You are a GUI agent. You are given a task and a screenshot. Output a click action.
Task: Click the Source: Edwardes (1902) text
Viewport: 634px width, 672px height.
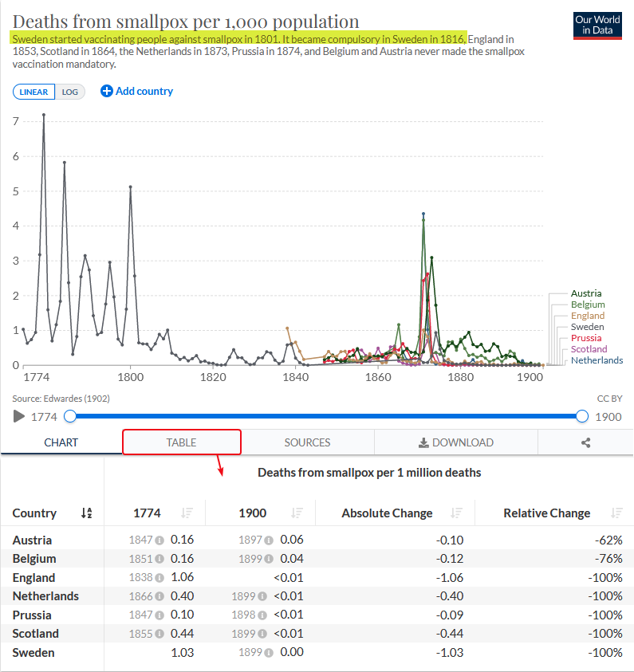[x=61, y=399]
